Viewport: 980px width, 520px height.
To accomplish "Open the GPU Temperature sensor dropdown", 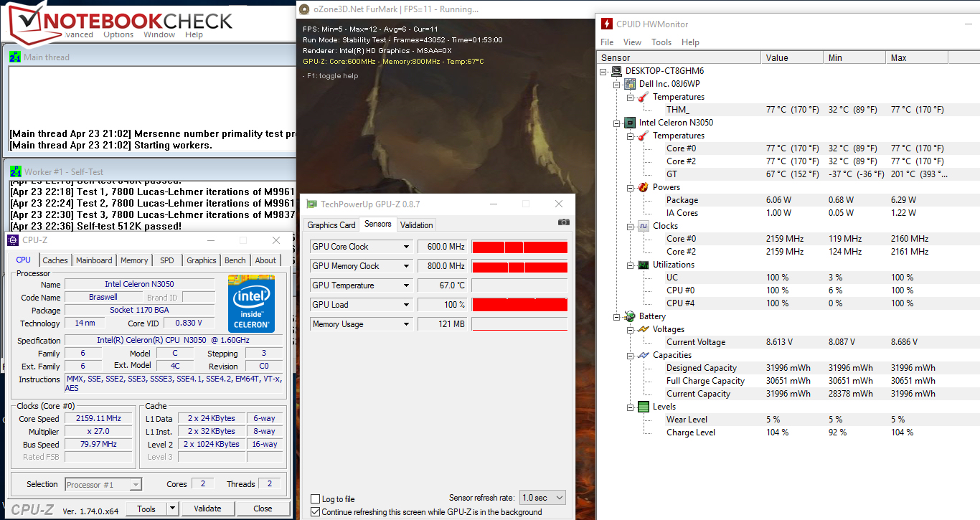I will (406, 285).
